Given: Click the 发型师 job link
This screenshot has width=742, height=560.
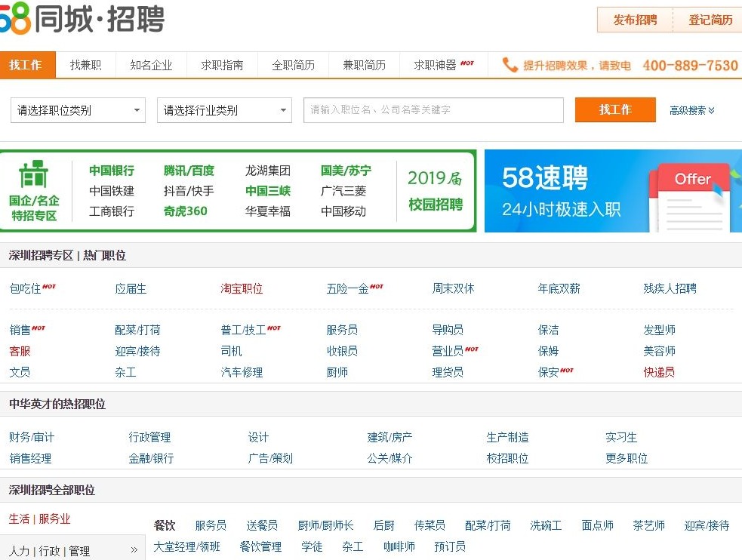Looking at the screenshot, I should pyautogui.click(x=659, y=330).
